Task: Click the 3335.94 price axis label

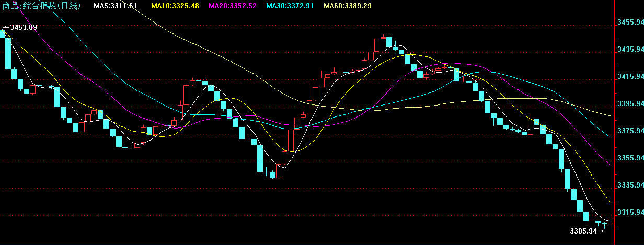Action: click(630, 185)
